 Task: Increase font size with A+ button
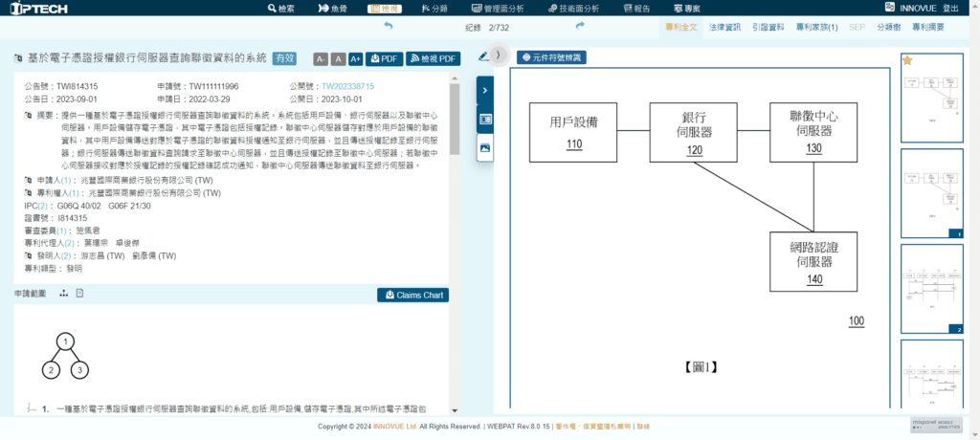coord(355,59)
